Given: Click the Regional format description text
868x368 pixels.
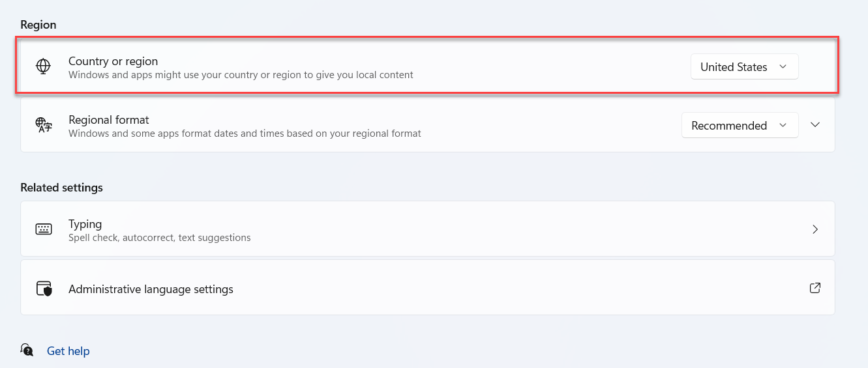Looking at the screenshot, I should tap(245, 134).
